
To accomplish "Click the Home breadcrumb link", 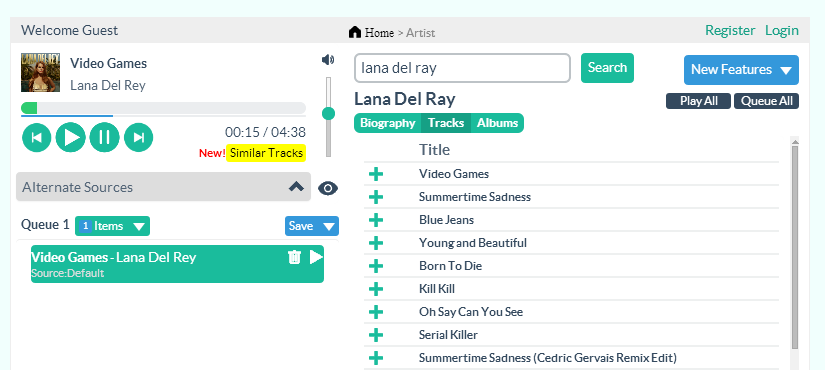I will [x=379, y=33].
